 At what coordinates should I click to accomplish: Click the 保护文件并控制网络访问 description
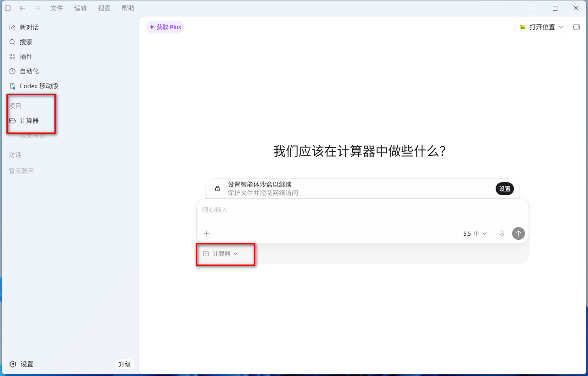coord(263,193)
